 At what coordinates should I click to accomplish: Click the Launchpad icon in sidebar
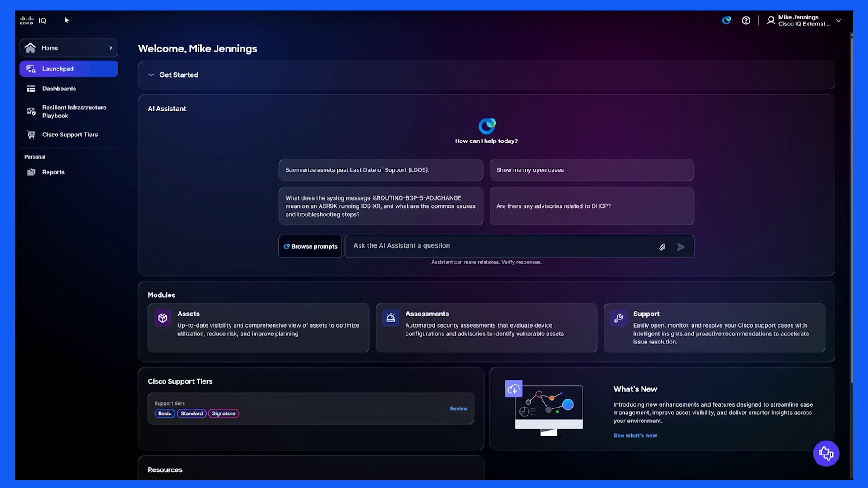click(31, 69)
